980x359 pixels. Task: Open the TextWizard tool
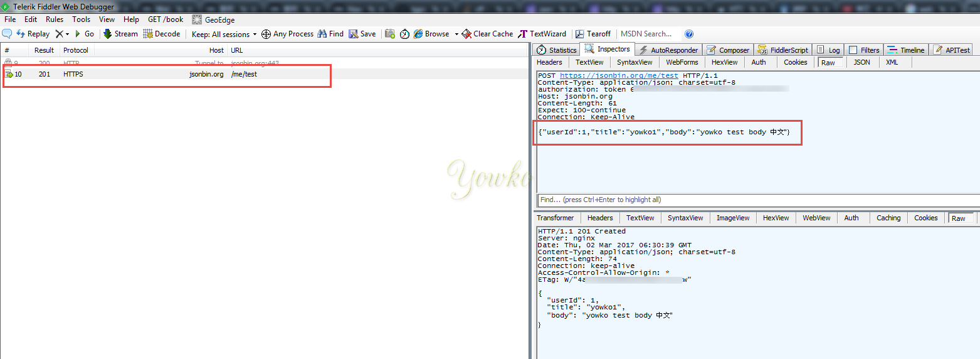[543, 34]
